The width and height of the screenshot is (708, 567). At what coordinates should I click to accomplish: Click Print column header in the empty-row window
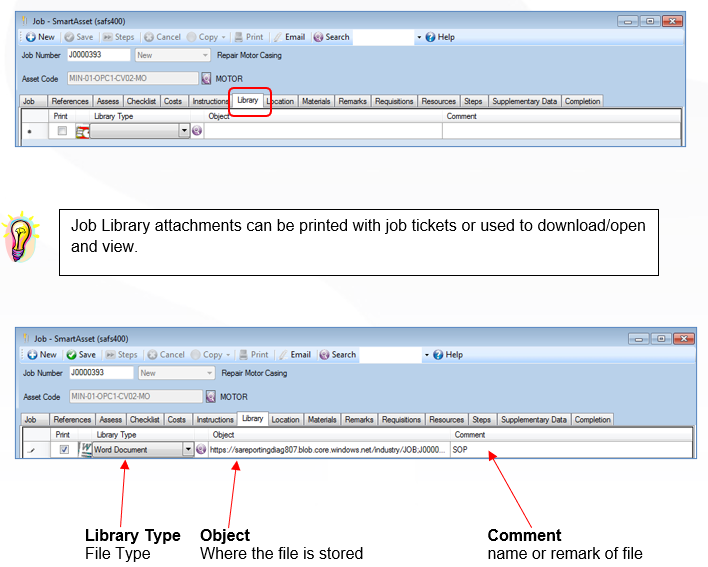coord(61,116)
